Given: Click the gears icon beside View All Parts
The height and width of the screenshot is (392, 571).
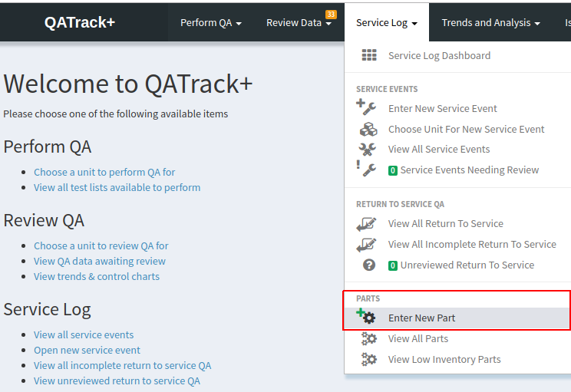Looking at the screenshot, I should click(x=369, y=338).
